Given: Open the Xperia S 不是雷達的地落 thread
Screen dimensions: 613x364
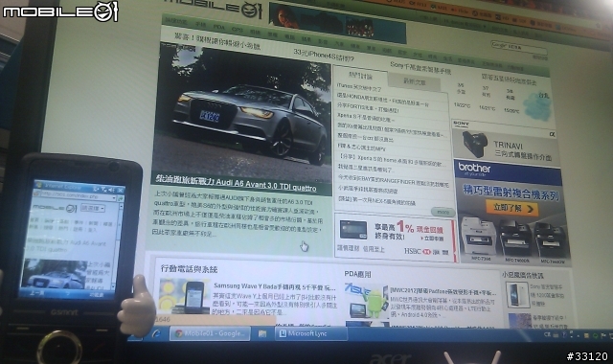Looking at the screenshot, I should pos(366,117).
